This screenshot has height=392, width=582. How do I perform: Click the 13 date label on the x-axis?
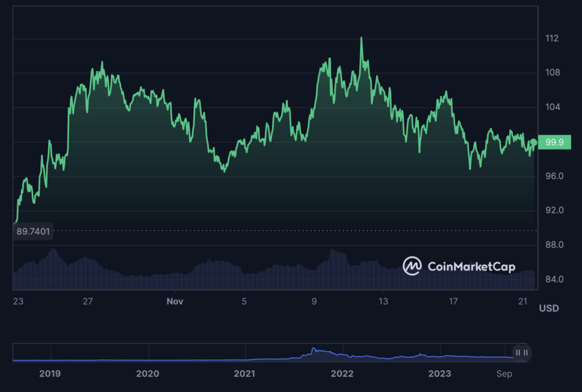click(383, 301)
